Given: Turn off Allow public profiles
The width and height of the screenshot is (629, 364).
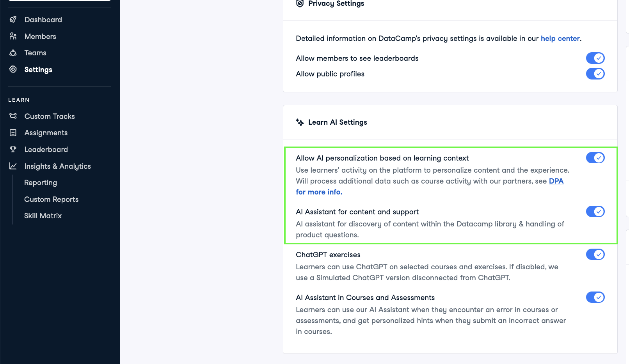Looking at the screenshot, I should pyautogui.click(x=595, y=74).
